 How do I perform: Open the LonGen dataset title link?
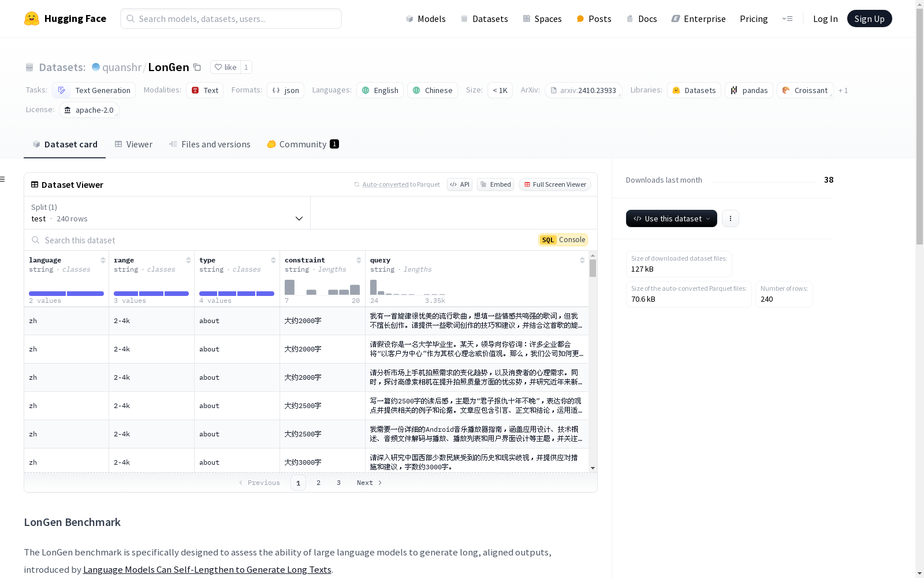coord(169,67)
